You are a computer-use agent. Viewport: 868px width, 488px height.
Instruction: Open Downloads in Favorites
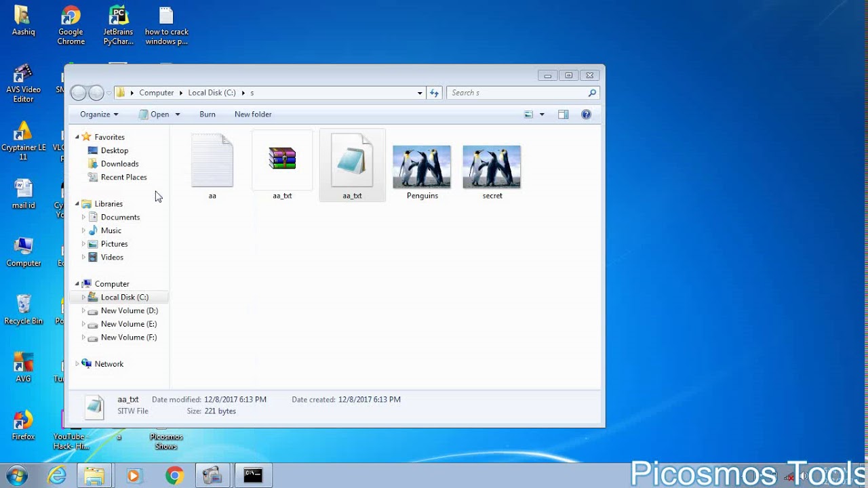click(x=119, y=164)
